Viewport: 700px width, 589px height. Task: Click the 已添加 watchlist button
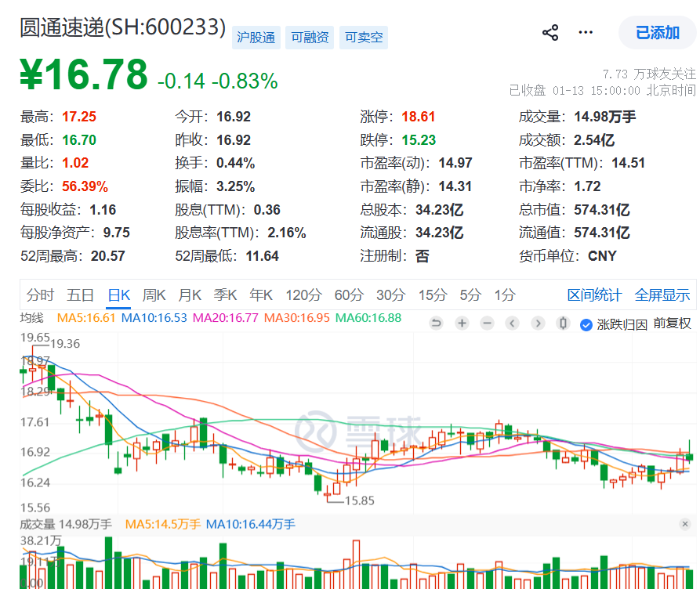tap(657, 33)
